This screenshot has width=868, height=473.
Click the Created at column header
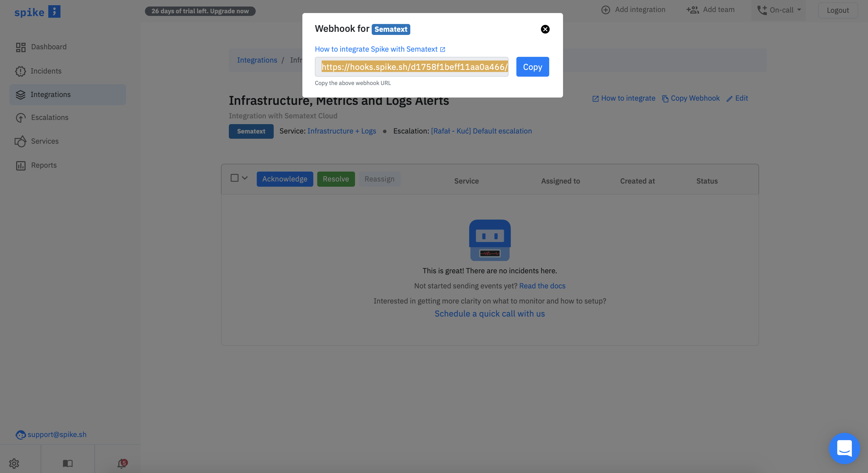638,181
